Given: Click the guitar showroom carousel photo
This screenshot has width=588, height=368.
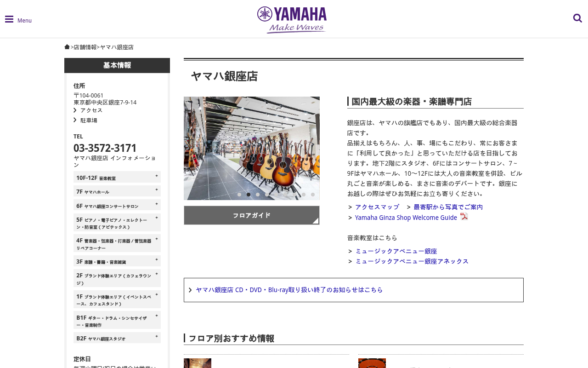Looking at the screenshot, I should (252, 148).
